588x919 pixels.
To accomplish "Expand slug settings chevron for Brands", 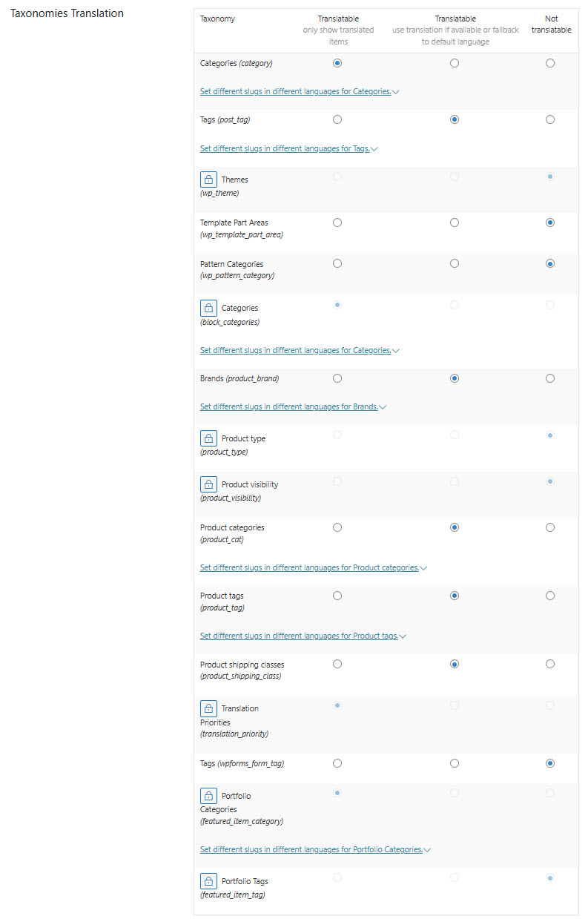I will click(383, 407).
